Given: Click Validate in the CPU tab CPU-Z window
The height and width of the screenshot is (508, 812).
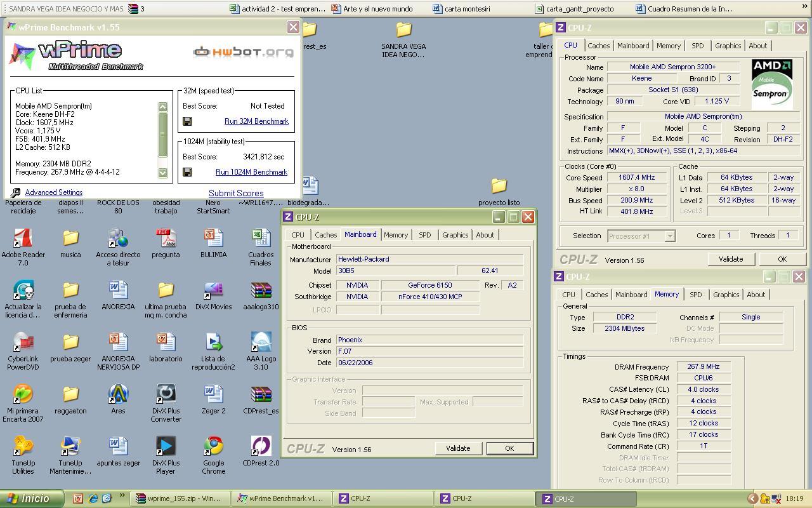Looking at the screenshot, I should (730, 259).
